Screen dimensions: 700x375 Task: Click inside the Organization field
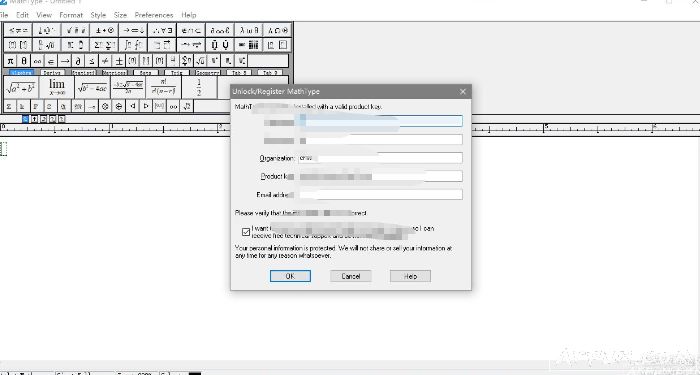(380, 158)
